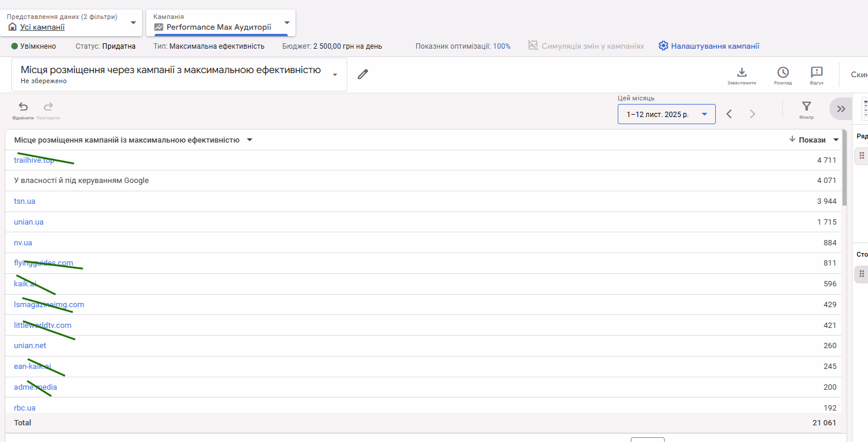
Task: Open the Покази column dropdown arrow
Action: 836,140
